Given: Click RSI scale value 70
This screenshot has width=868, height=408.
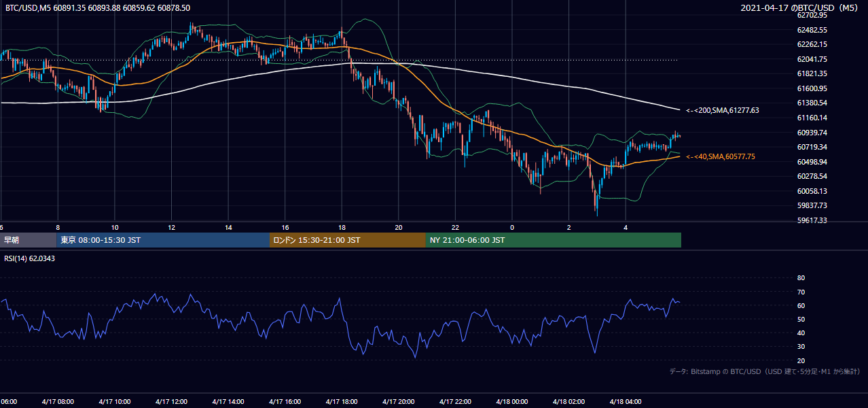Looking at the screenshot, I should pos(801,292).
